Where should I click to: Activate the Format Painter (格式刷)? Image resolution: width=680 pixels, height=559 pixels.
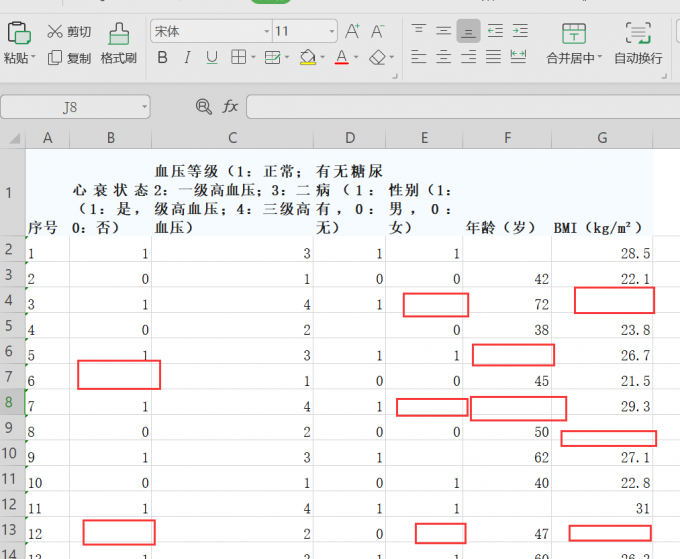coord(119,43)
